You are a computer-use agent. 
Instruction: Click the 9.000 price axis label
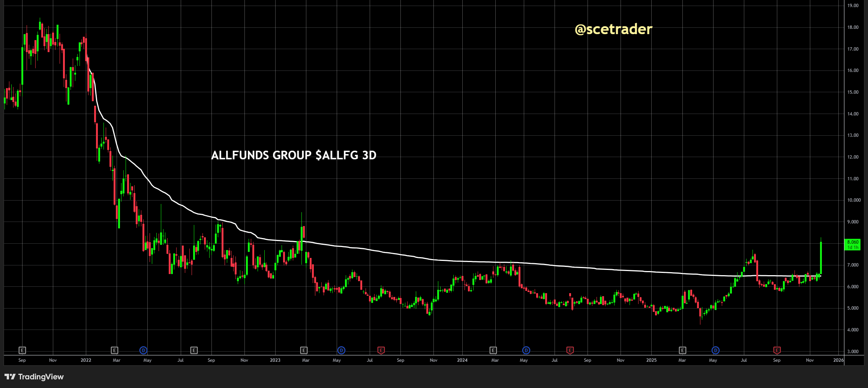(853, 222)
